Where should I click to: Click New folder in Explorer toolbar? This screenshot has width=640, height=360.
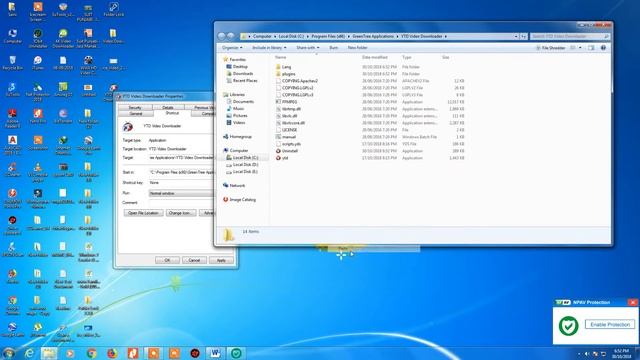pyautogui.click(x=358, y=48)
